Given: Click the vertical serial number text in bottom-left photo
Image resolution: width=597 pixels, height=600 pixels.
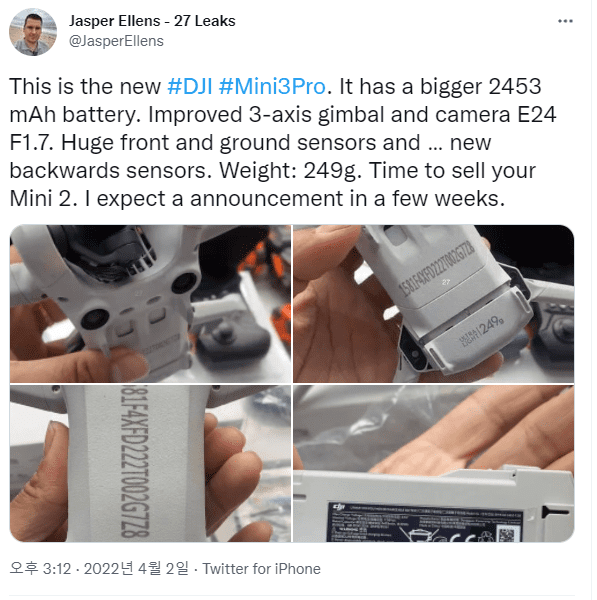Looking at the screenshot, I should (134, 462).
